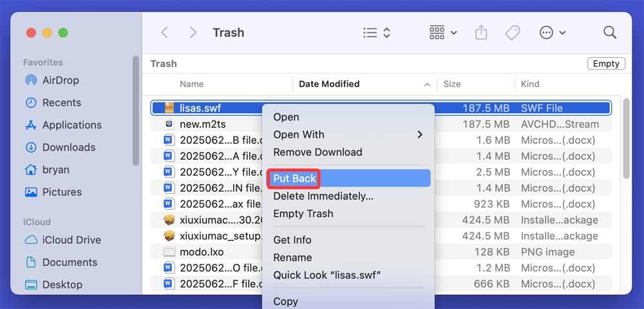
Task: Open Finder search magnifier
Action: click(610, 33)
